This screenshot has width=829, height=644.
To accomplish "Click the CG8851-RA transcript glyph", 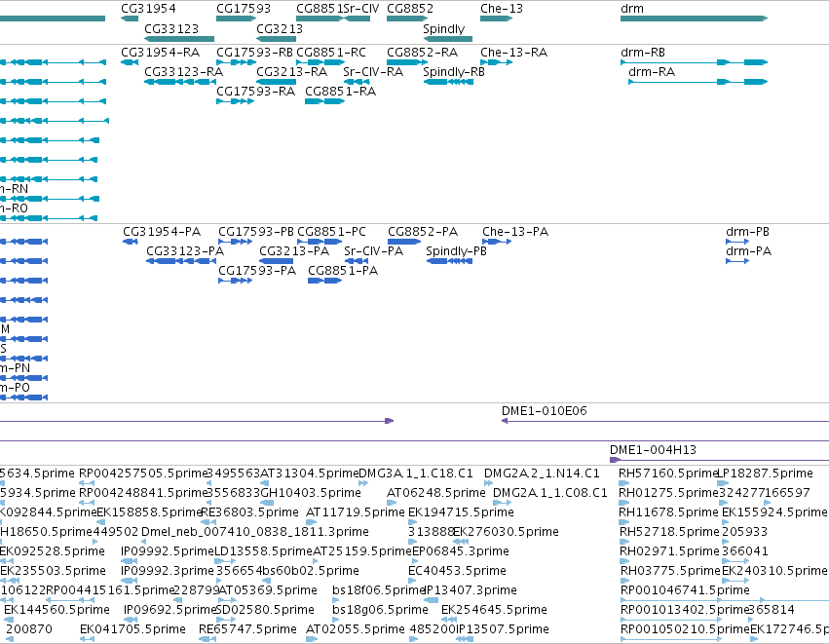I will 324,101.
